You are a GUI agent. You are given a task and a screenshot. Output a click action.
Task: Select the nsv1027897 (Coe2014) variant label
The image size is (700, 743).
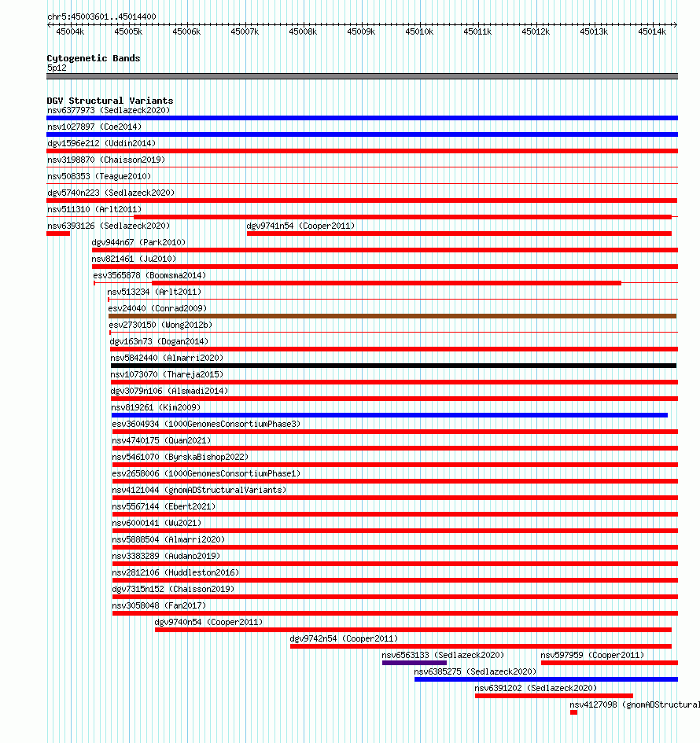click(94, 127)
